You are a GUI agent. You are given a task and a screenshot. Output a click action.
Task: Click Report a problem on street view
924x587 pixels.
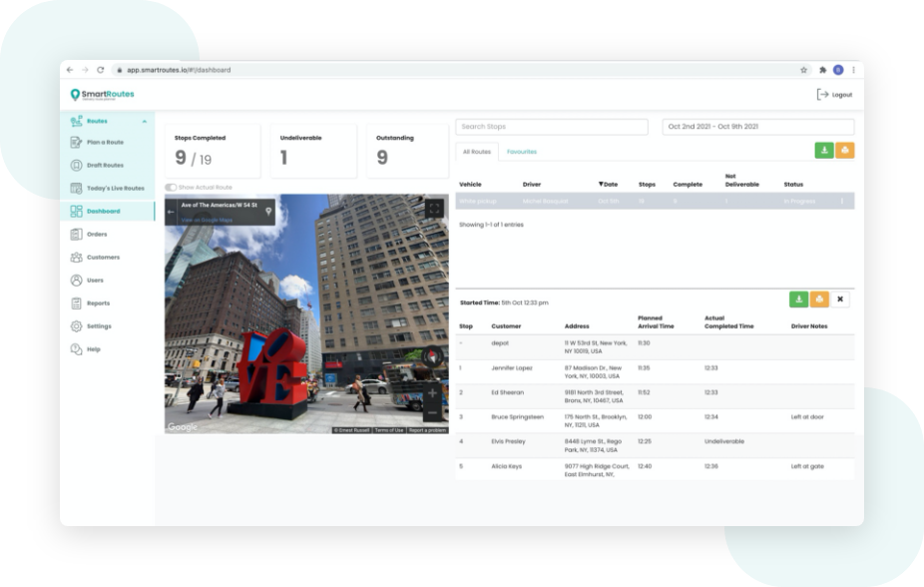click(427, 430)
